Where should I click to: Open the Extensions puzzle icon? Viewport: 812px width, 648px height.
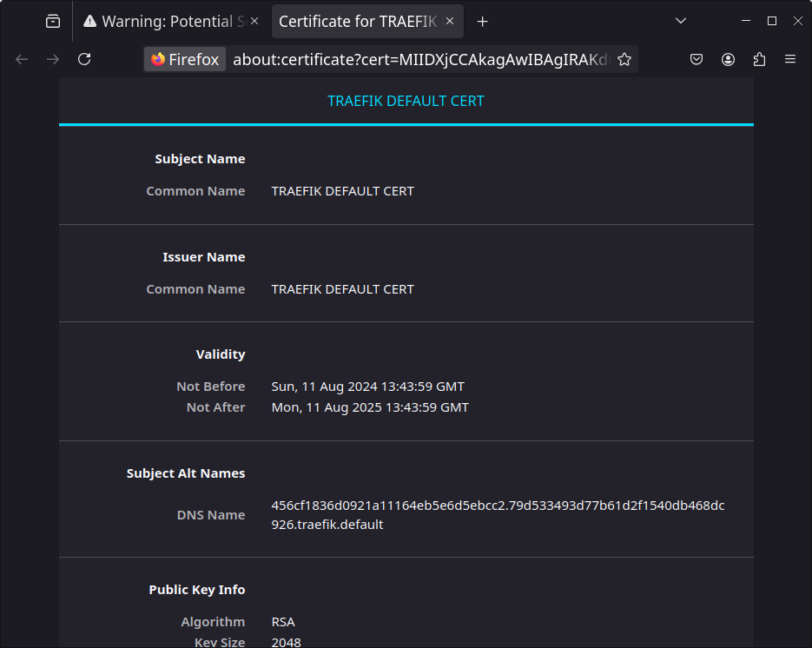click(x=759, y=60)
